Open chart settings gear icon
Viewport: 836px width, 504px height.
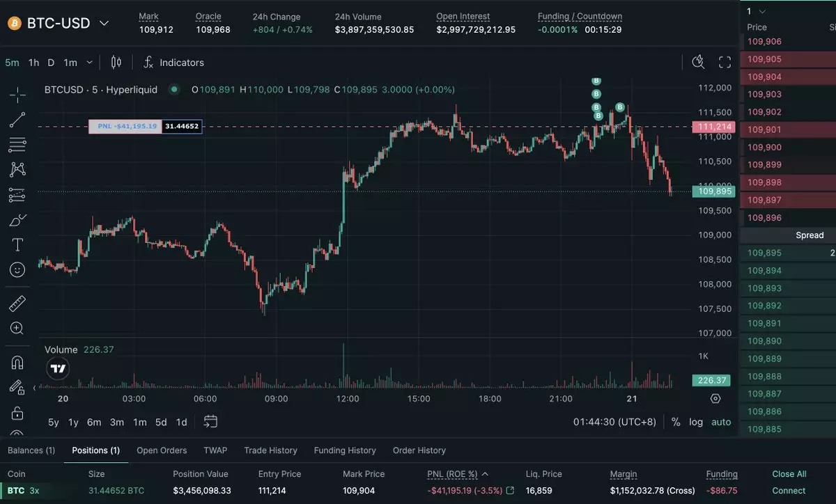coord(715,399)
